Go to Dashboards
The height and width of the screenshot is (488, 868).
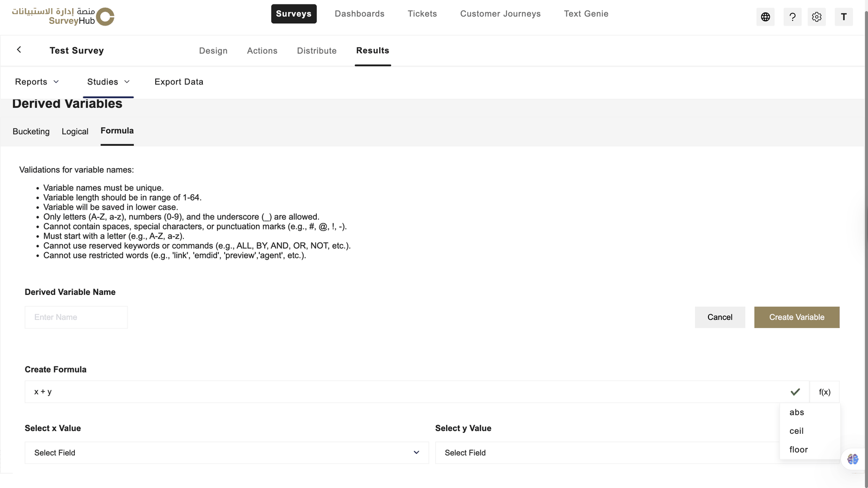tap(360, 14)
